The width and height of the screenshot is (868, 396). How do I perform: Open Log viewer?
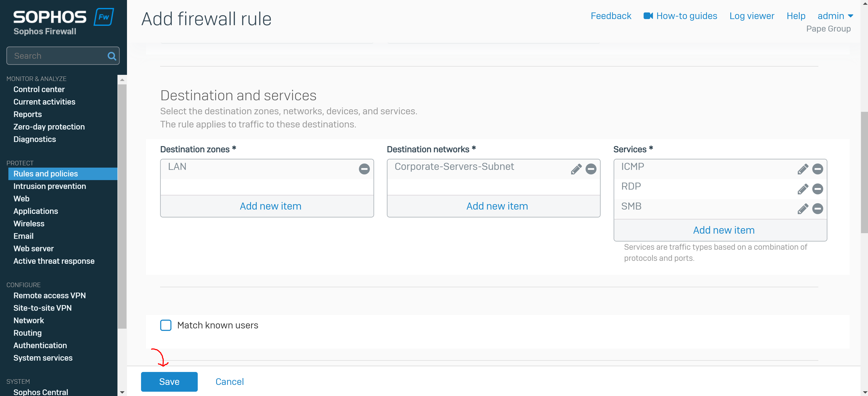751,16
